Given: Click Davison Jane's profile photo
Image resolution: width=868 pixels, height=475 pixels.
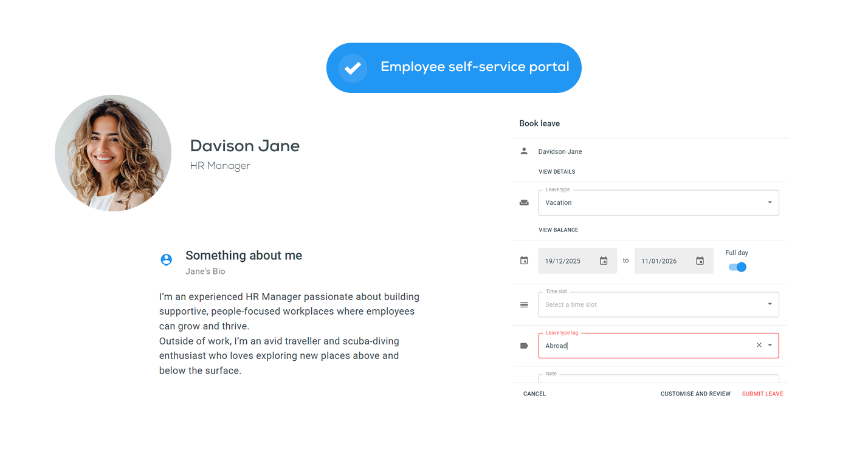Looking at the screenshot, I should 113,153.
